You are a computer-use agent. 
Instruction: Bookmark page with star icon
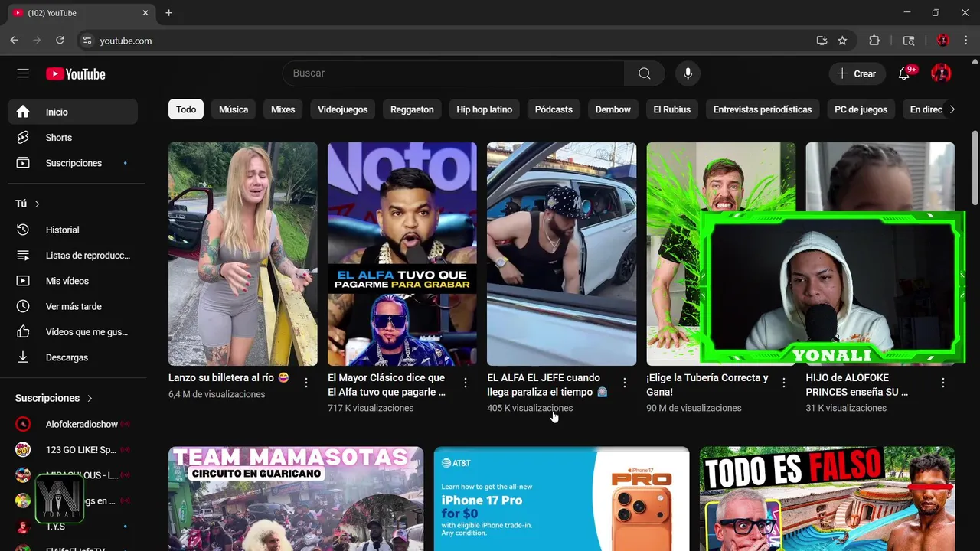[x=842, y=41]
